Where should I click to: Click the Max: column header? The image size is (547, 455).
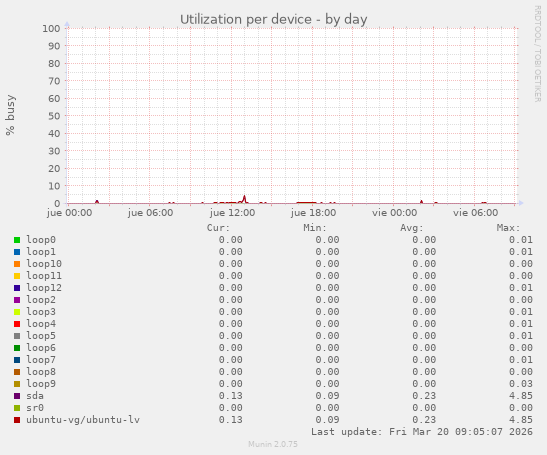click(508, 228)
